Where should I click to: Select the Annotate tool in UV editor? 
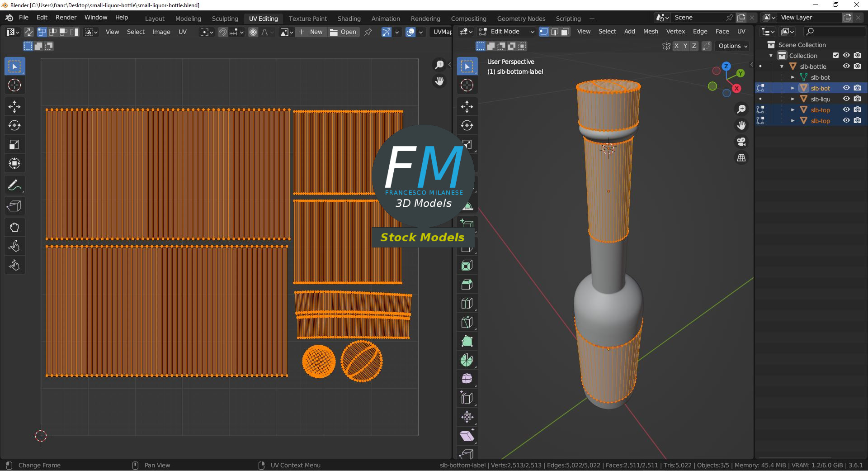(x=14, y=185)
